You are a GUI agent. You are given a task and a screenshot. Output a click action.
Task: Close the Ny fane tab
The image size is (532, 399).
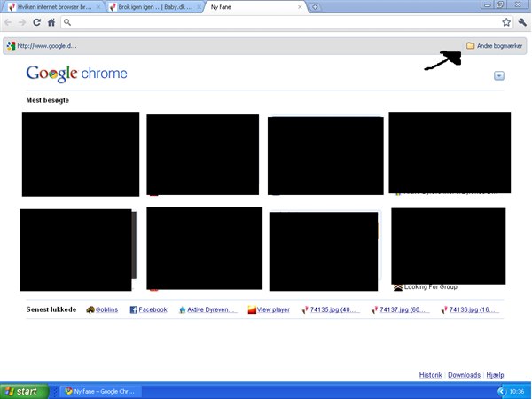tap(300, 7)
